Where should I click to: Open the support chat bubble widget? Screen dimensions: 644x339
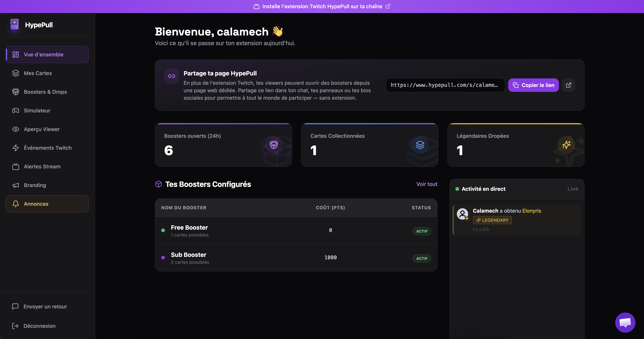coord(625,323)
